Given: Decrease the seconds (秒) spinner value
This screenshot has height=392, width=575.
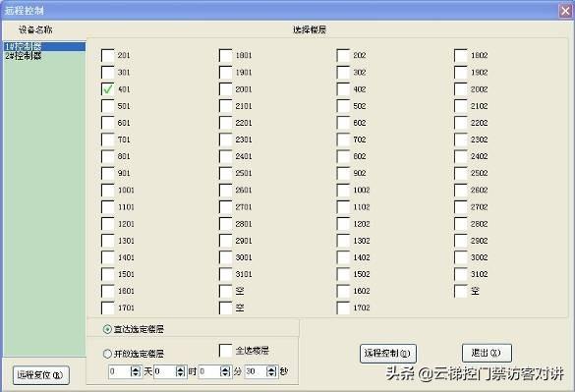Looking at the screenshot, I should pyautogui.click(x=271, y=374).
